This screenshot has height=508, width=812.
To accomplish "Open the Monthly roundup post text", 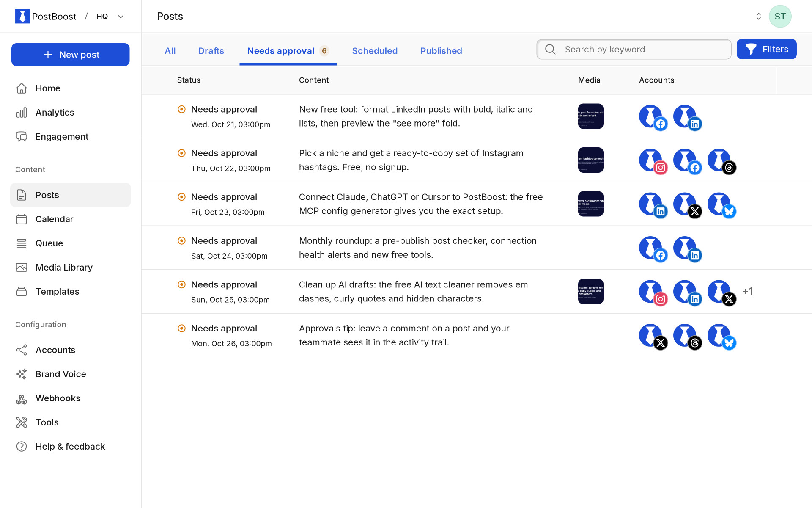I will point(417,248).
